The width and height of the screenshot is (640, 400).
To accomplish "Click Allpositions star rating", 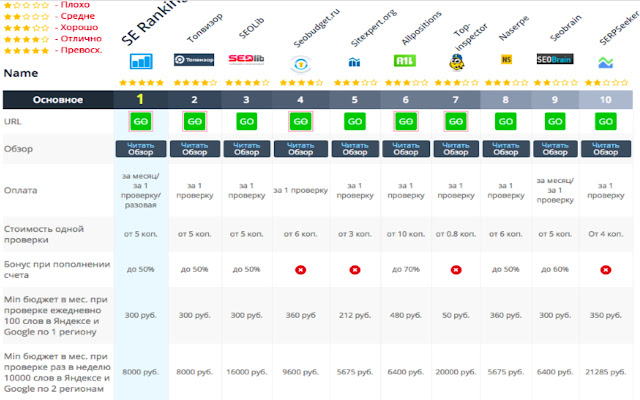I will pyautogui.click(x=406, y=83).
